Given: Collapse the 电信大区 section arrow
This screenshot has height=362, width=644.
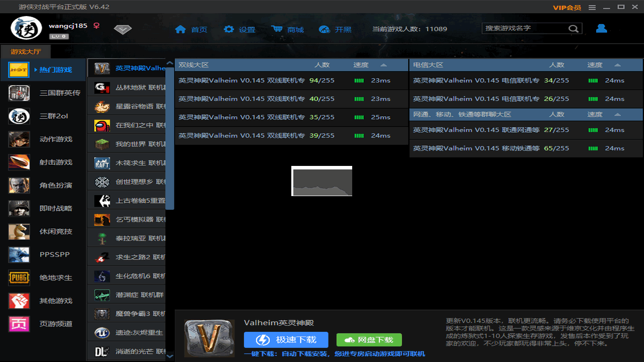Looking at the screenshot, I should [x=617, y=65].
